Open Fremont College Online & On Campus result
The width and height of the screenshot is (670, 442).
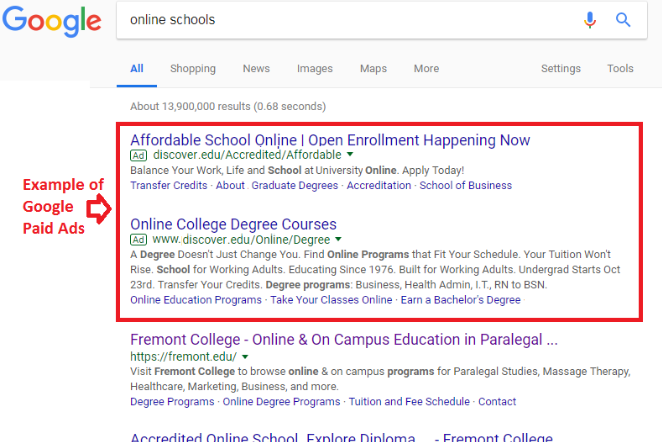point(344,340)
